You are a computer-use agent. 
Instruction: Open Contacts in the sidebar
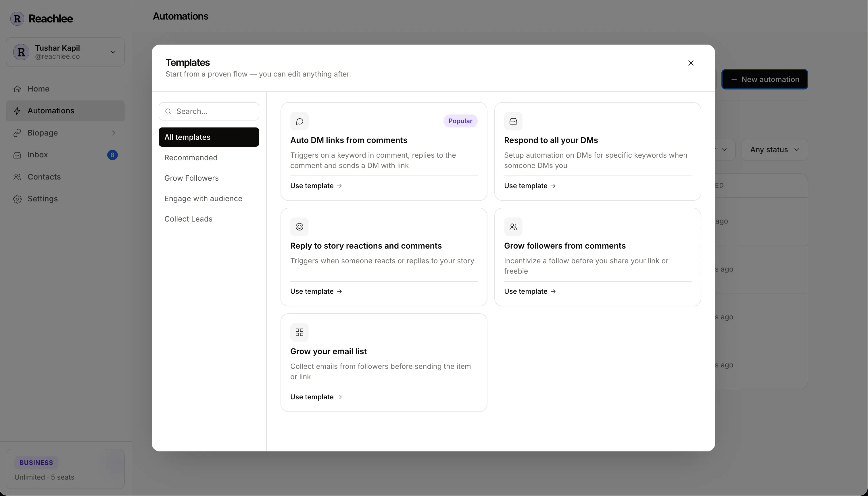[x=65, y=177]
